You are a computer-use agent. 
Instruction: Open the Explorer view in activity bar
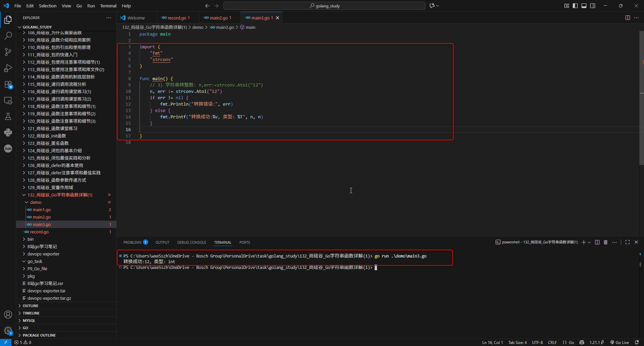pos(8,20)
